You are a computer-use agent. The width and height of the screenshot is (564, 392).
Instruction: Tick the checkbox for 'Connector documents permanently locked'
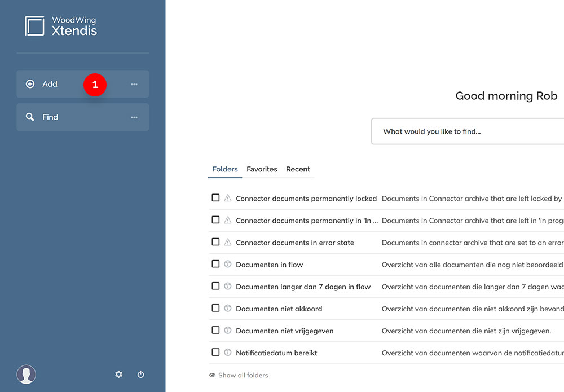click(x=215, y=198)
